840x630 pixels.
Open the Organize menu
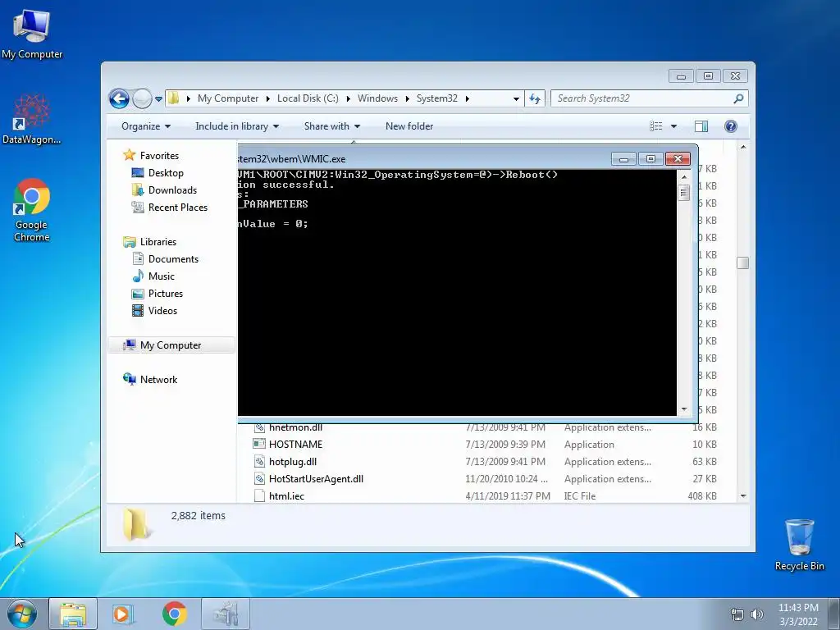point(146,126)
